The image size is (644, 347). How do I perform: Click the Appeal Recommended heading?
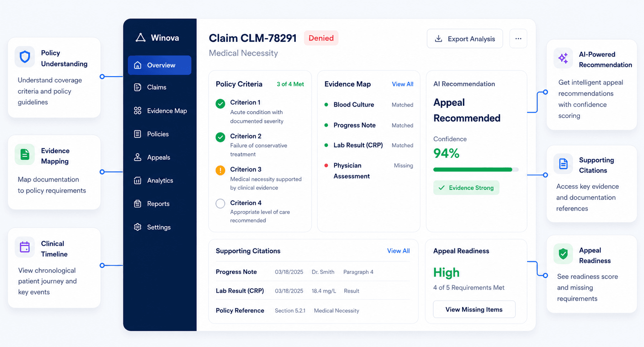click(467, 110)
